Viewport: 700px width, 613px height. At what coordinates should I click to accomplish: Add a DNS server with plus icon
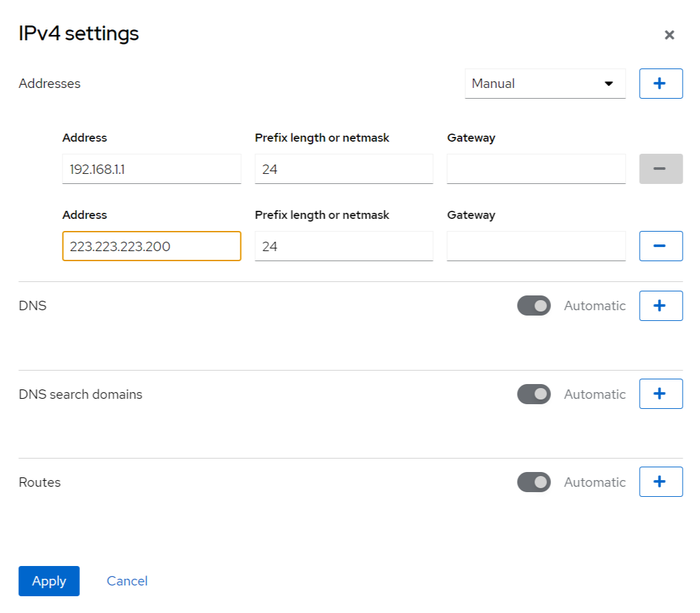[x=660, y=305]
